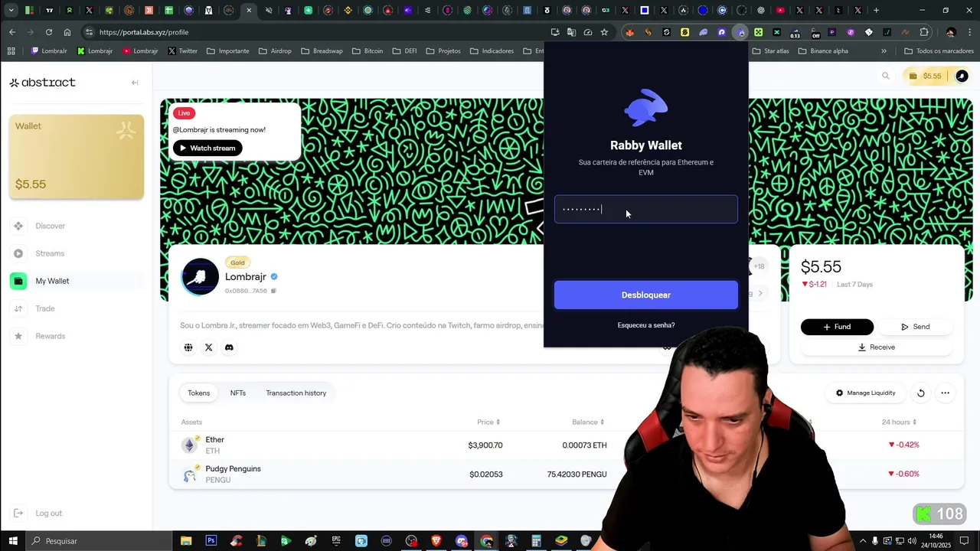Collapse the sidebar with the arrow icon

coord(135,83)
